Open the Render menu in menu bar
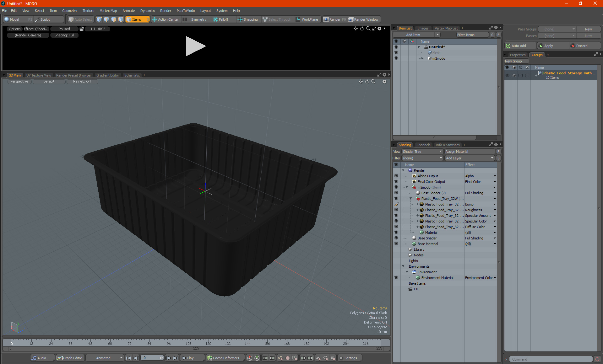Screen dimensions: 603x364 coord(166,11)
